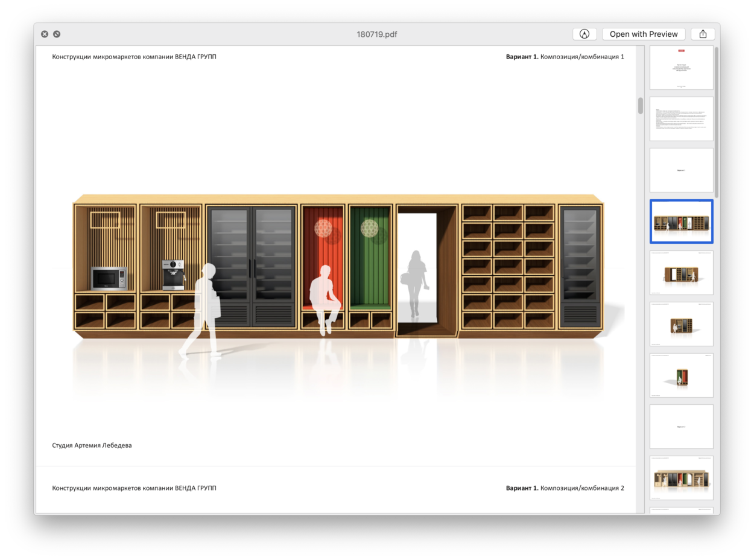Select the cover page thumbnail with red logo
754x560 pixels.
pyautogui.click(x=681, y=68)
